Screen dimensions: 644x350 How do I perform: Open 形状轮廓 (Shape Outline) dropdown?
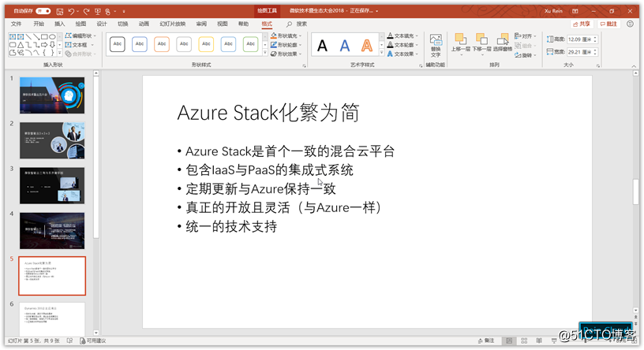pyautogui.click(x=286, y=45)
